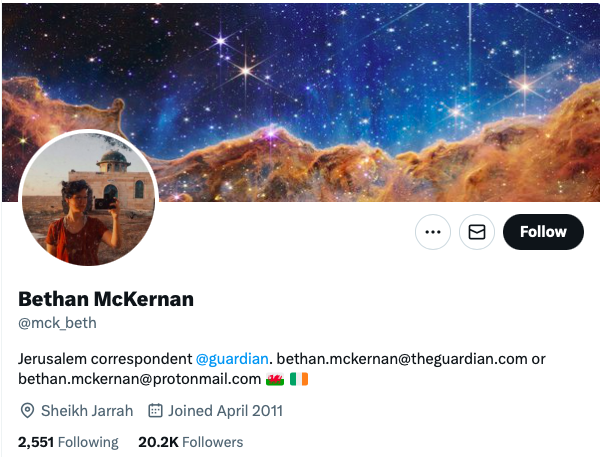Follow Bethan McKernan's account
Viewport: 600px width, 457px height.
[x=543, y=232]
